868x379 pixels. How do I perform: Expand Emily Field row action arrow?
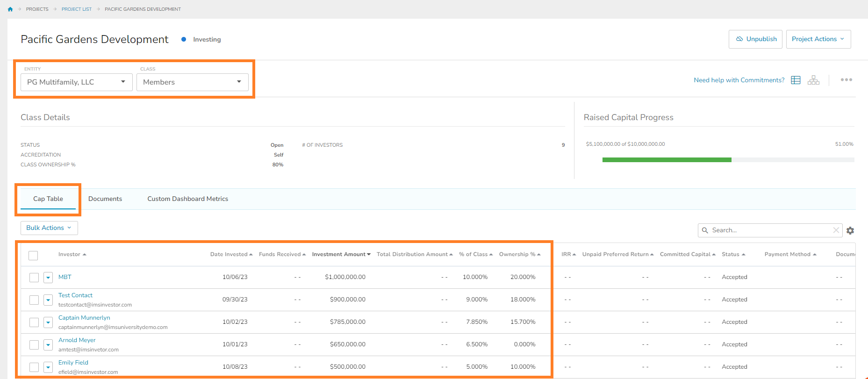48,367
